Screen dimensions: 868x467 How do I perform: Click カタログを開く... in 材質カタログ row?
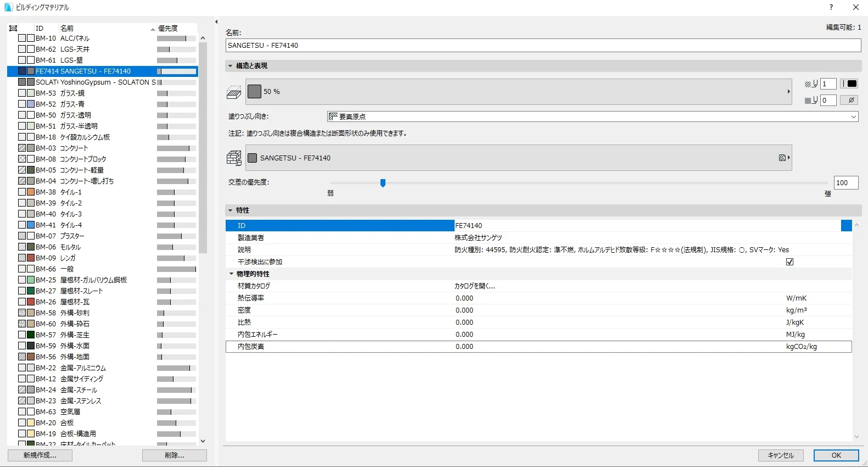pos(474,286)
